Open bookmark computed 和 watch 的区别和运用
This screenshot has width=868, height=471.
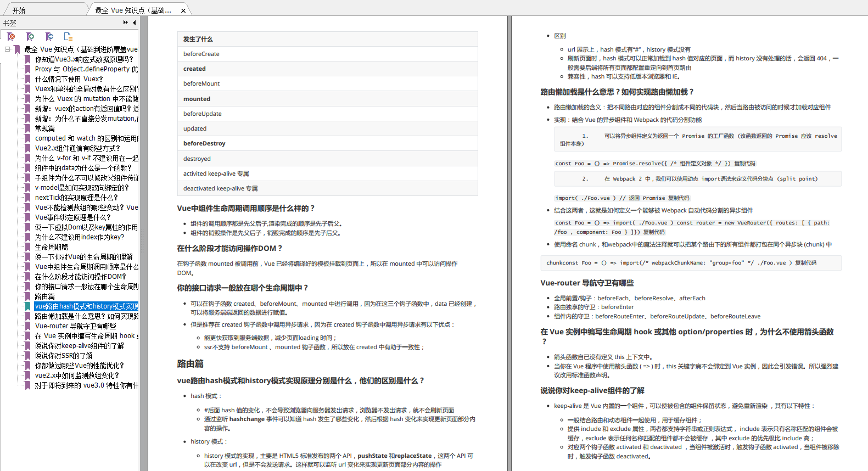[x=86, y=138]
